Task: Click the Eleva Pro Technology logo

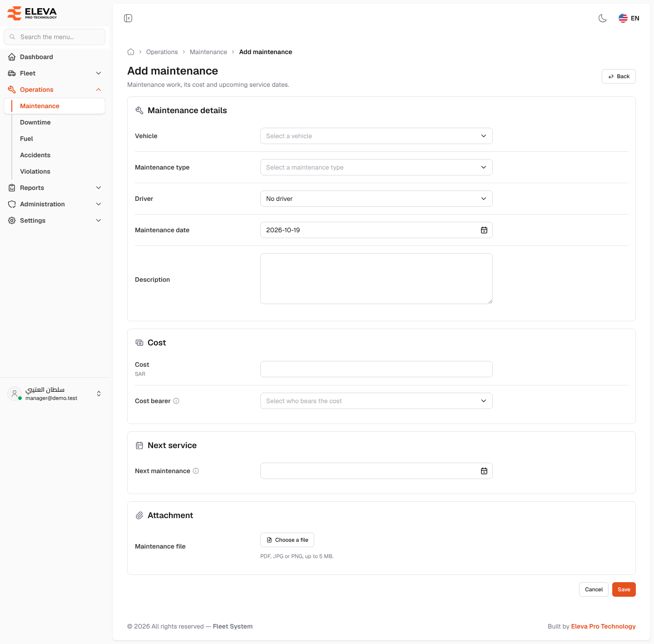Action: [32, 13]
